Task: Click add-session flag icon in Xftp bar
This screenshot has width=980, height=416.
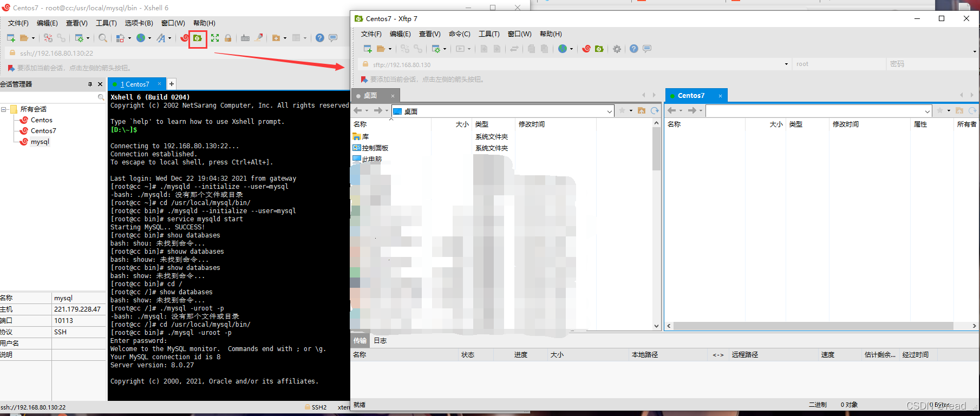Action: coord(364,80)
